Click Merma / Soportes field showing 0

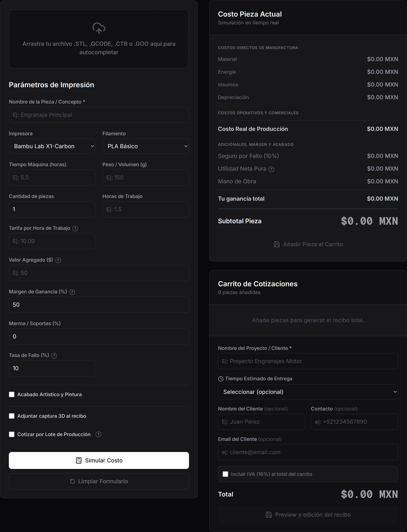coord(99,336)
